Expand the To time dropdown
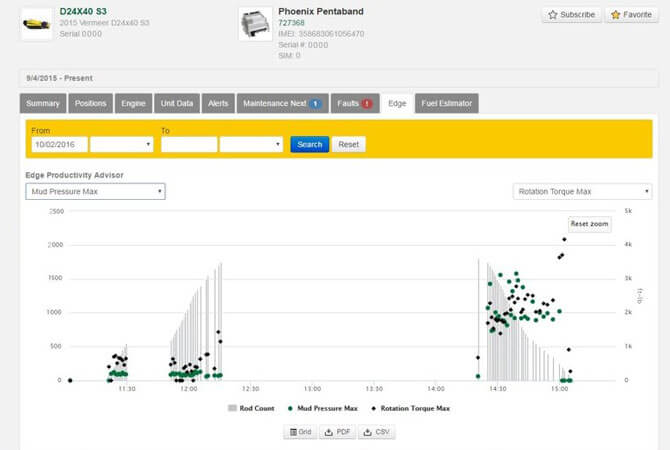 251,144
